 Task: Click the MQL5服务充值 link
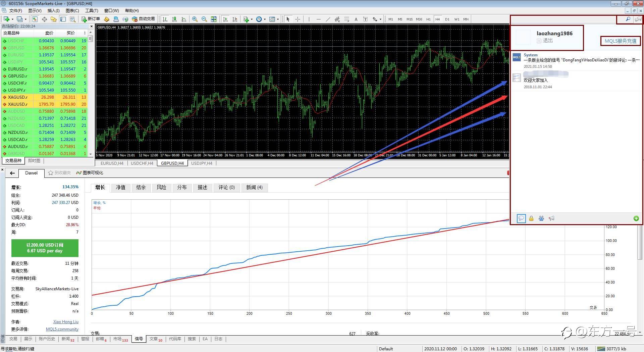(621, 41)
